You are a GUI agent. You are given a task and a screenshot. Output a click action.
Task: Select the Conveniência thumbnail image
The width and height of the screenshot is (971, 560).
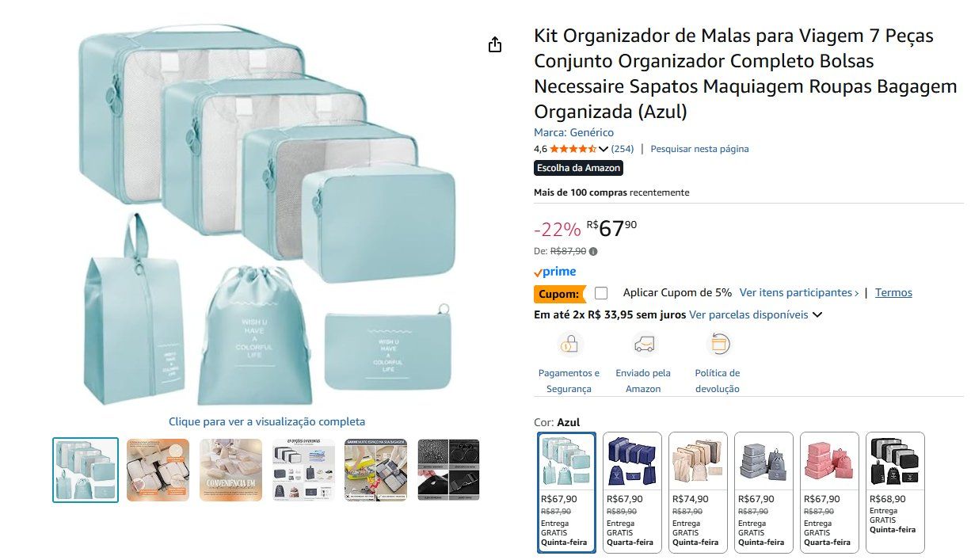(x=230, y=470)
